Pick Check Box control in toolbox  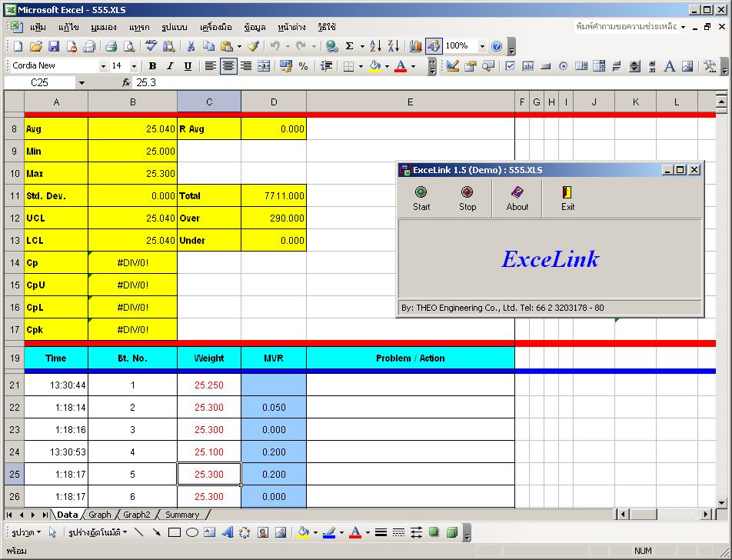pyautogui.click(x=510, y=66)
